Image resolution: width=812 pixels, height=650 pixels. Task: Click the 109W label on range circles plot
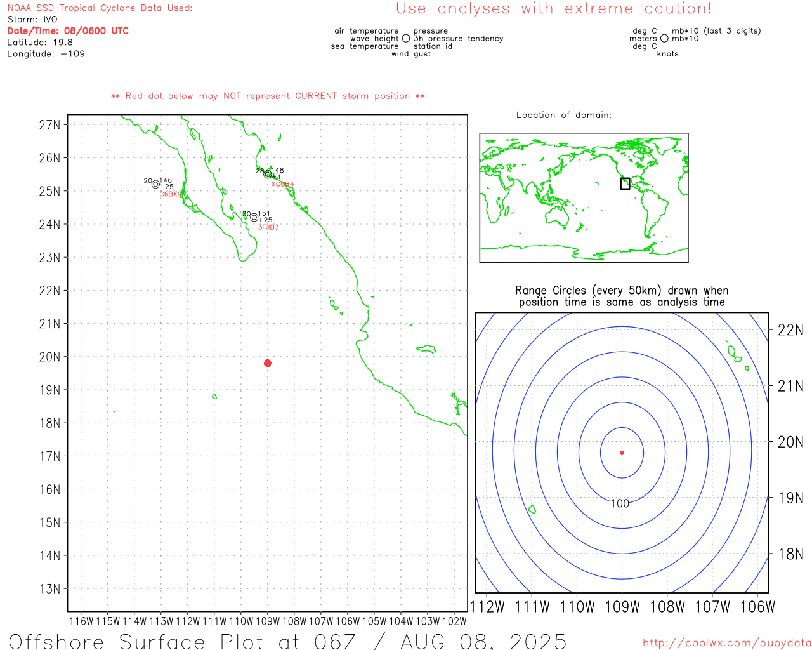tap(622, 607)
